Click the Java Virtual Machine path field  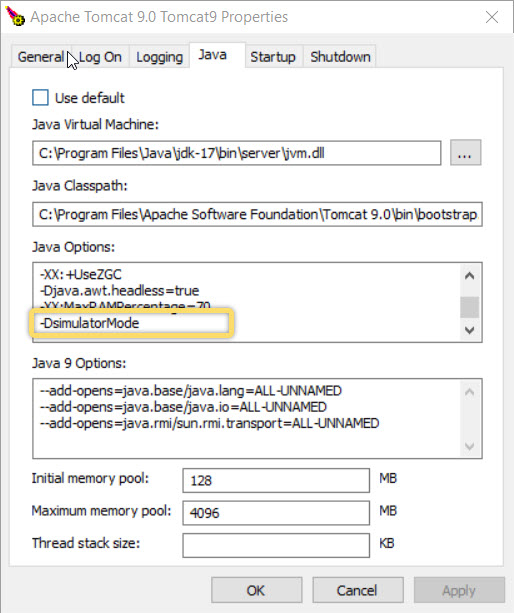(236, 153)
